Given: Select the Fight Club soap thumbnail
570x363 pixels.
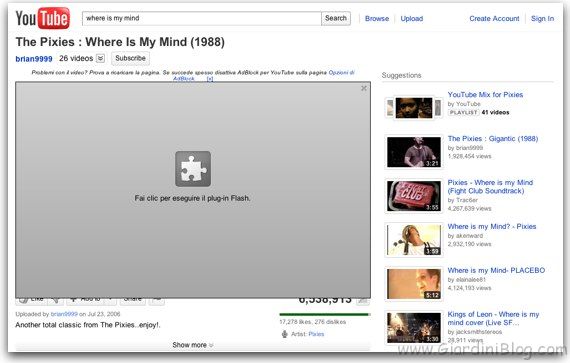Looking at the screenshot, I should coord(414,196).
